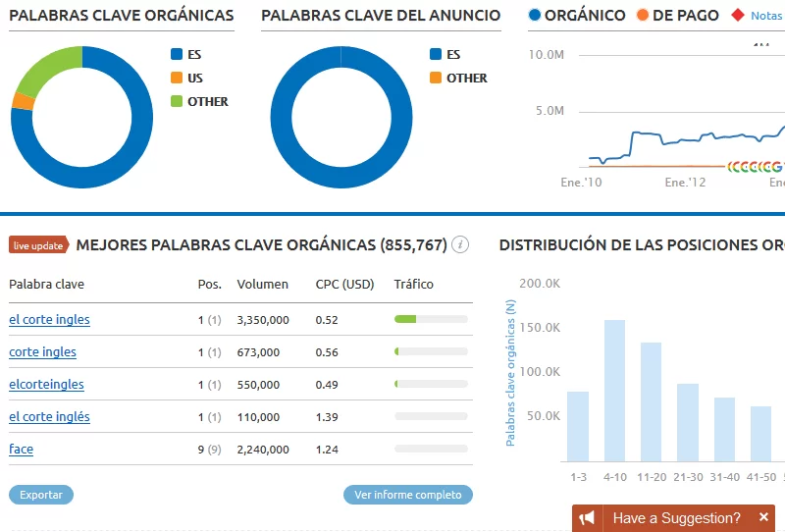The image size is (785, 532).
Task: Click the 1-3 bar in positions chart
Action: point(578,426)
